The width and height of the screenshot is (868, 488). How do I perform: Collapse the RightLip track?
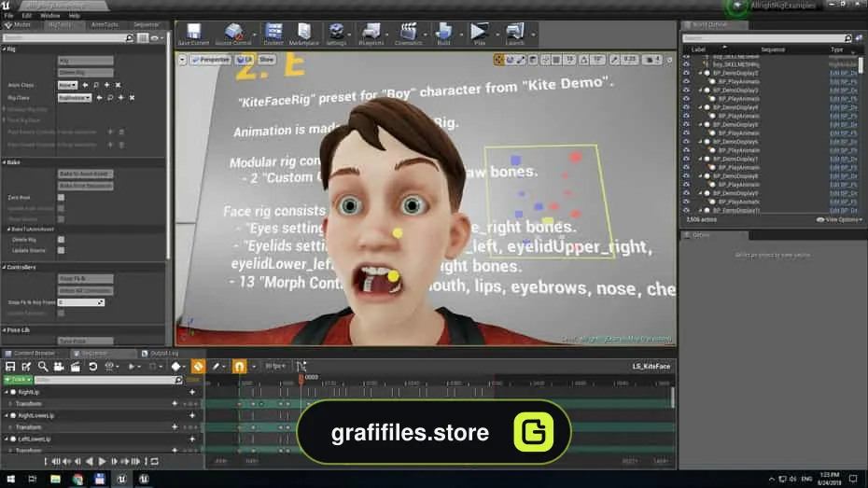click(x=7, y=392)
